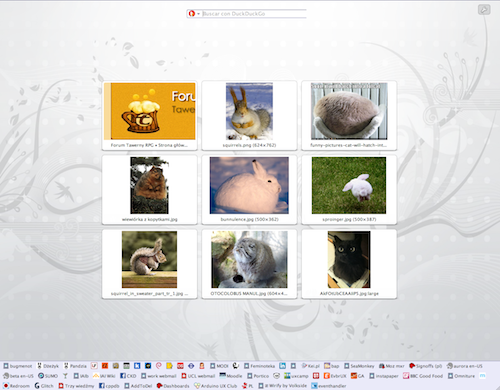Open the Moz mxr bookmark
This screenshot has width=500, height=390.
coord(392,366)
